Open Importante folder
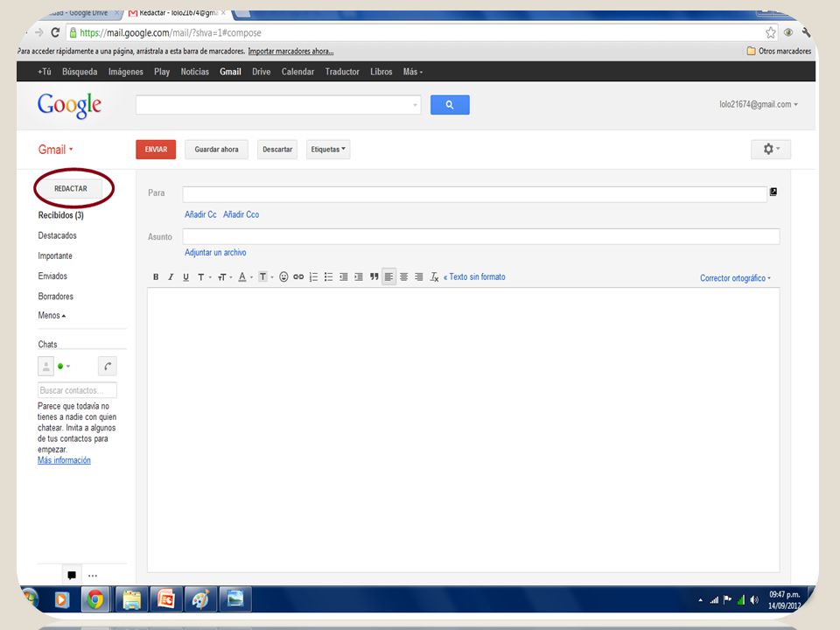The image size is (840, 630). (x=55, y=256)
